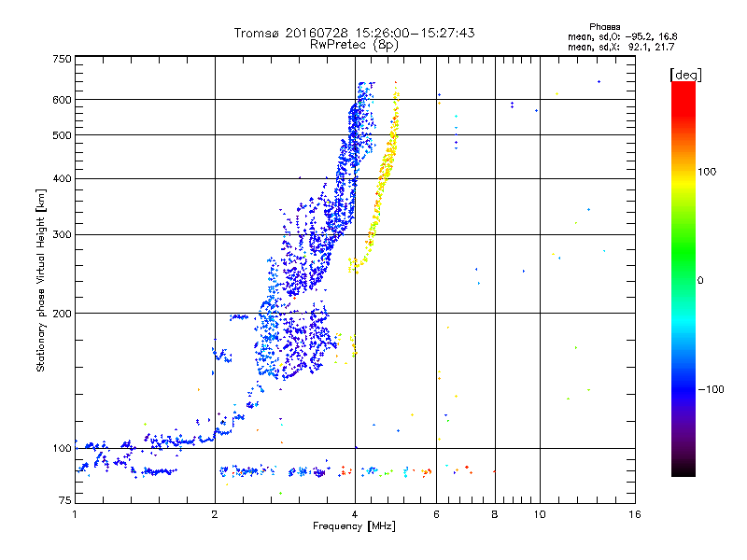Click the x-axis '1' tick label
This screenshot has width=747, height=560.
click(x=75, y=514)
